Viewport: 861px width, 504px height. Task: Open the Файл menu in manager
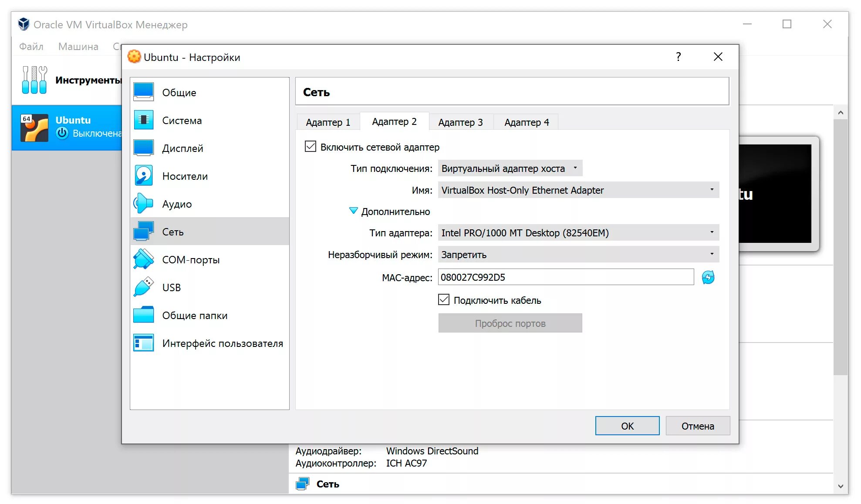(31, 47)
